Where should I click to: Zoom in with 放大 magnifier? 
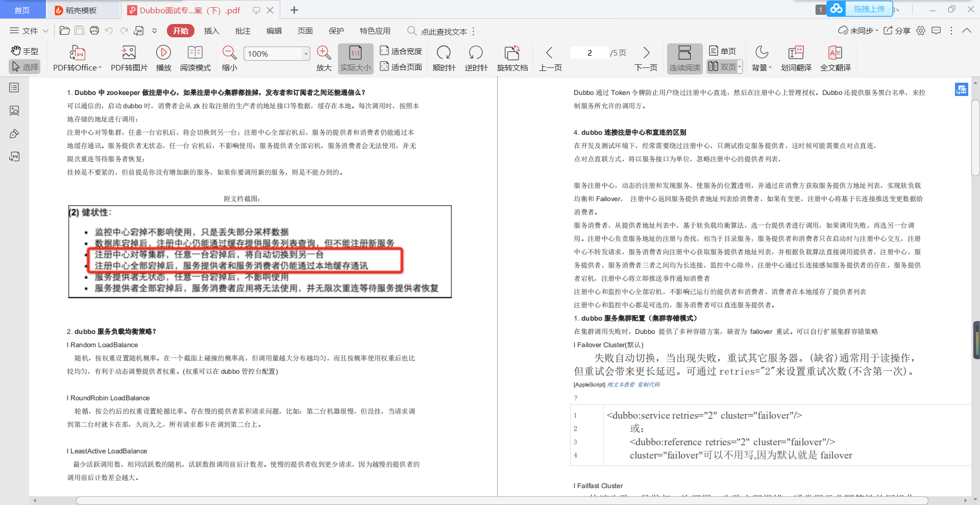click(x=324, y=59)
